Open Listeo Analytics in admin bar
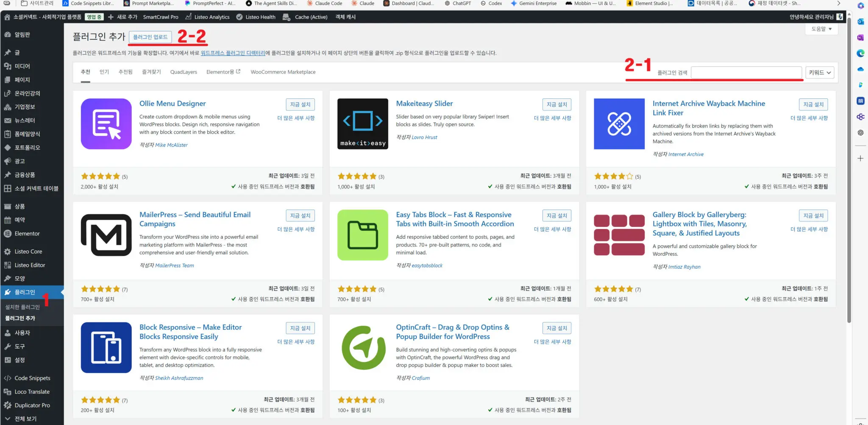Screen dimensions: 868x425 coord(207,17)
